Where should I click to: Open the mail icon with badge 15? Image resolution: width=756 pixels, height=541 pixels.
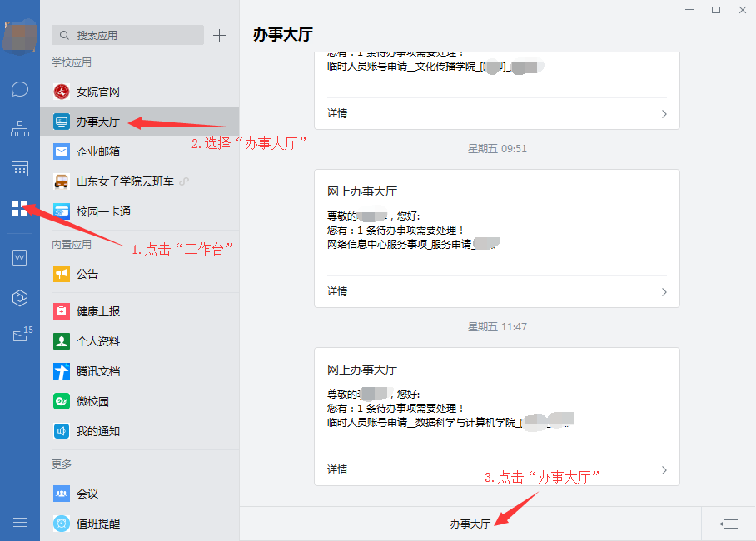pyautogui.click(x=20, y=336)
